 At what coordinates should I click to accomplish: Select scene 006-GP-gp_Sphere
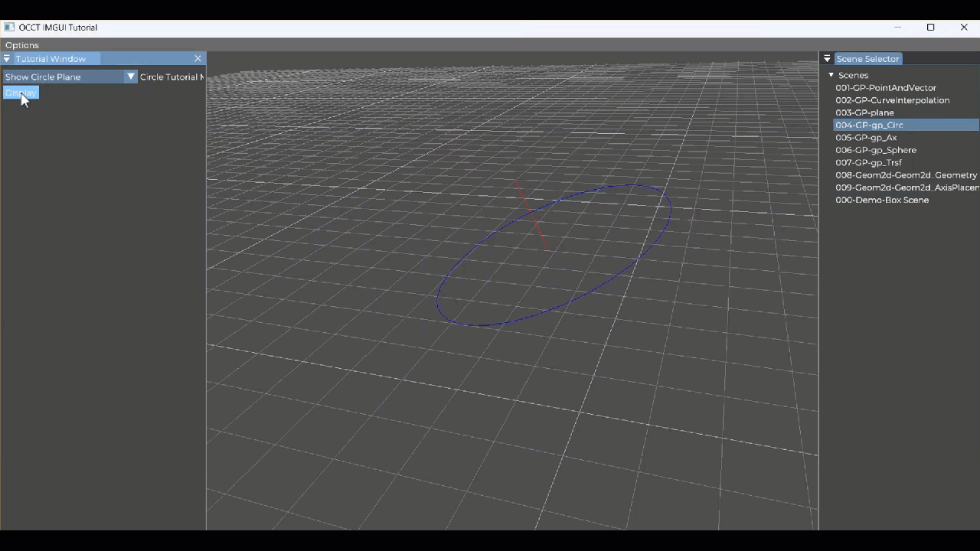click(x=906, y=150)
